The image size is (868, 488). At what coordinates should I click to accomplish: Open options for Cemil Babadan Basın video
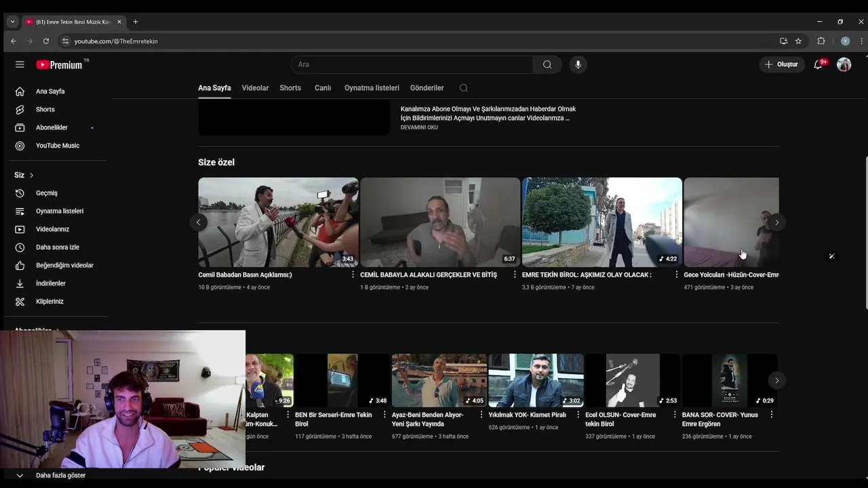(x=353, y=275)
